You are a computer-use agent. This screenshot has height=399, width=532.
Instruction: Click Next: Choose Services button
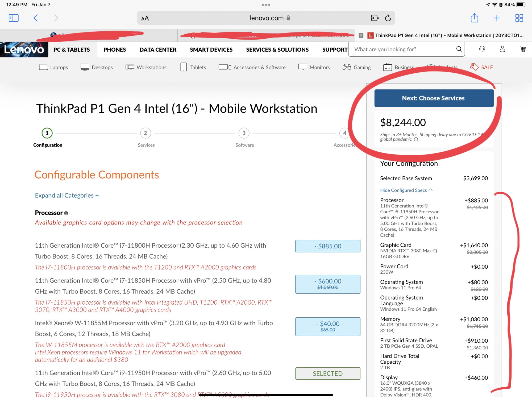(x=434, y=98)
